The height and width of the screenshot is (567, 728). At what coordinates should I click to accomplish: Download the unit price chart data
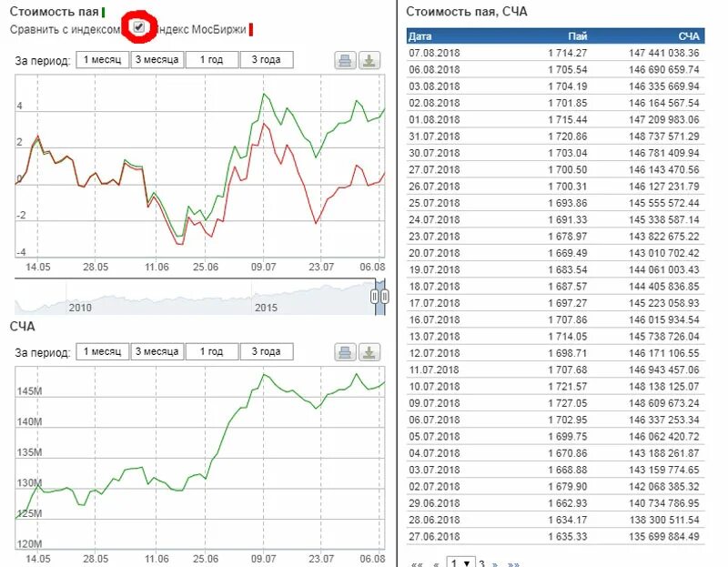tap(369, 60)
